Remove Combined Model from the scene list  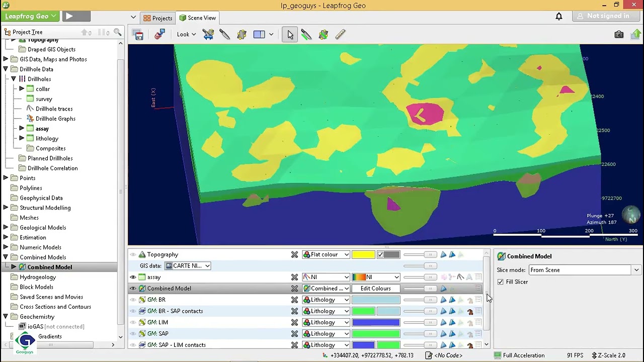pos(294,289)
